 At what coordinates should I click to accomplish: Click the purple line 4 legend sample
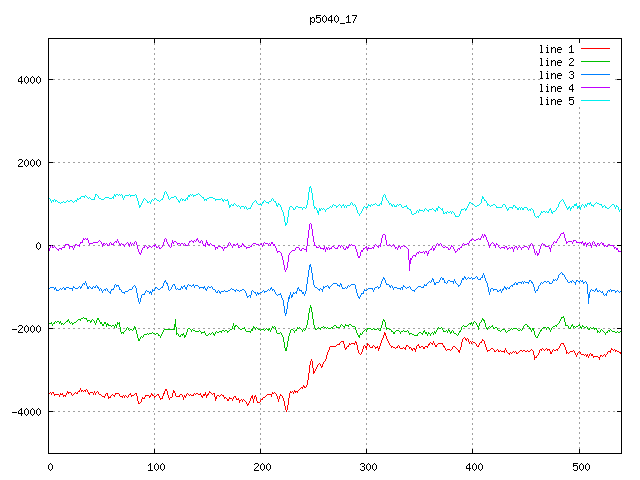(x=595, y=88)
